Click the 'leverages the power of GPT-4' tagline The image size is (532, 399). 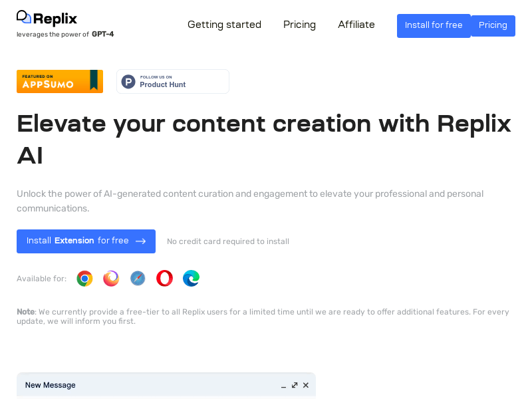(65, 35)
